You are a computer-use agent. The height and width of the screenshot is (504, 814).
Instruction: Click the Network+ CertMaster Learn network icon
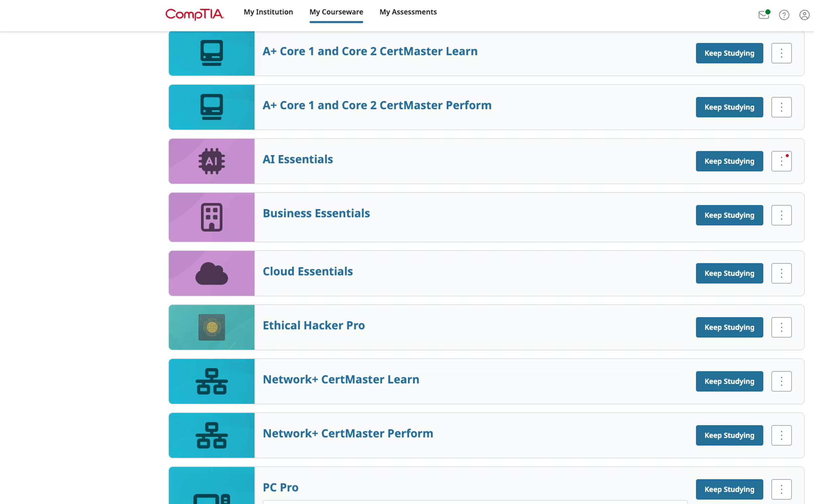[211, 381]
